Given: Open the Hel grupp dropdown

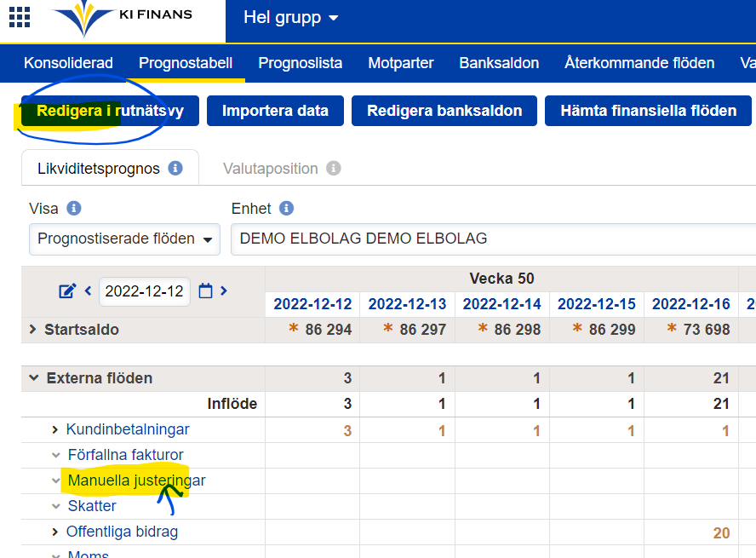Looking at the screenshot, I should click(x=290, y=18).
